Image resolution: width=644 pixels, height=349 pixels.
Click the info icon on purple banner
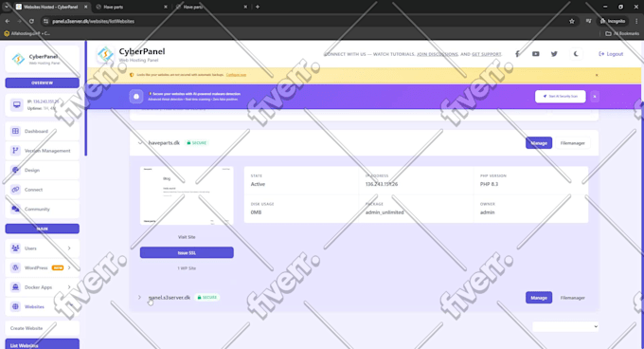click(136, 97)
